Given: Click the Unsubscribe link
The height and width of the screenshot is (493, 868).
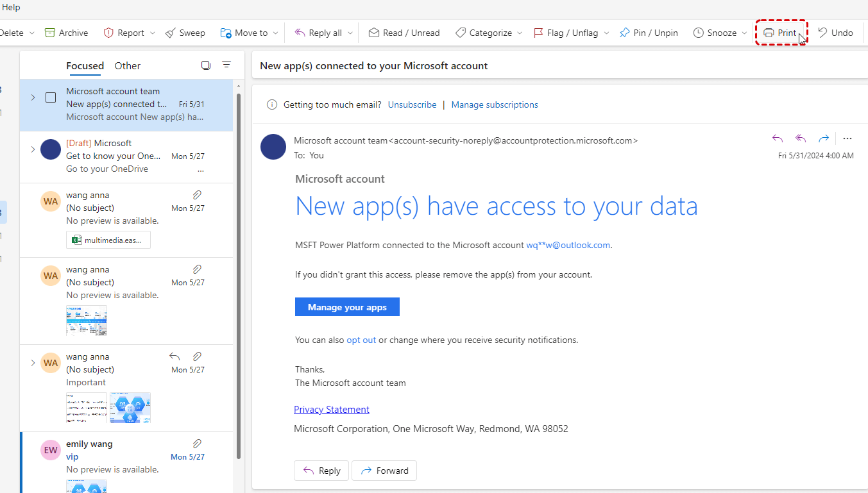Looking at the screenshot, I should (x=412, y=104).
